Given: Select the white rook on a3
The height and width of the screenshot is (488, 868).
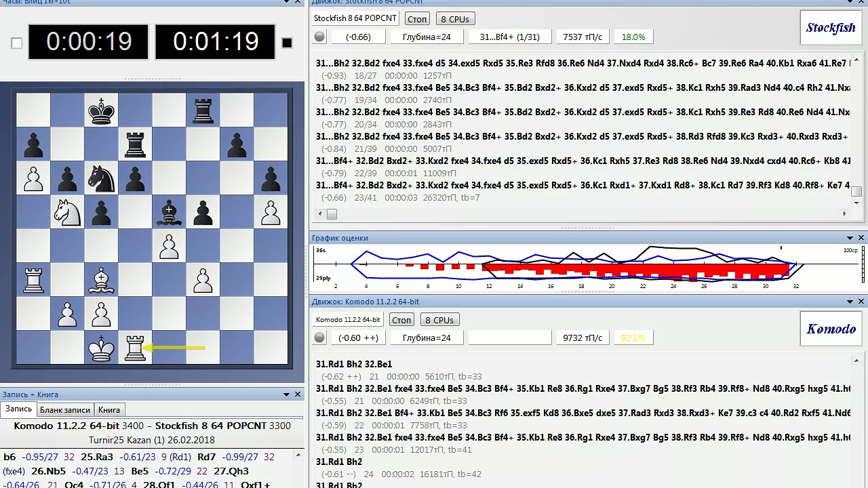Looking at the screenshot, I should (x=33, y=280).
